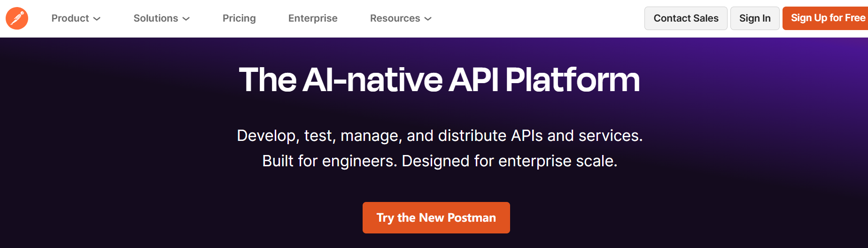The image size is (868, 248).
Task: Click the Sign In button
Action: point(755,18)
